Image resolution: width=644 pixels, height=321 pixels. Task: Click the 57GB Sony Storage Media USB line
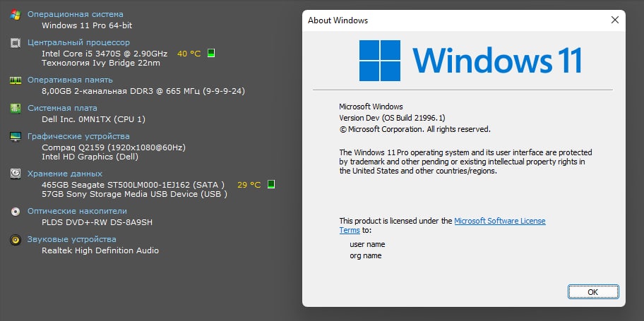tap(135, 194)
